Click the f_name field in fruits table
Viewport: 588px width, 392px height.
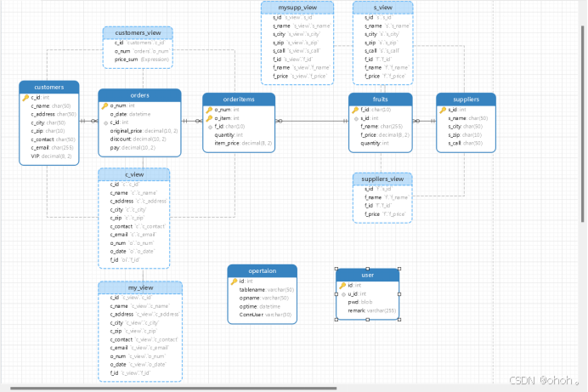[x=382, y=127]
